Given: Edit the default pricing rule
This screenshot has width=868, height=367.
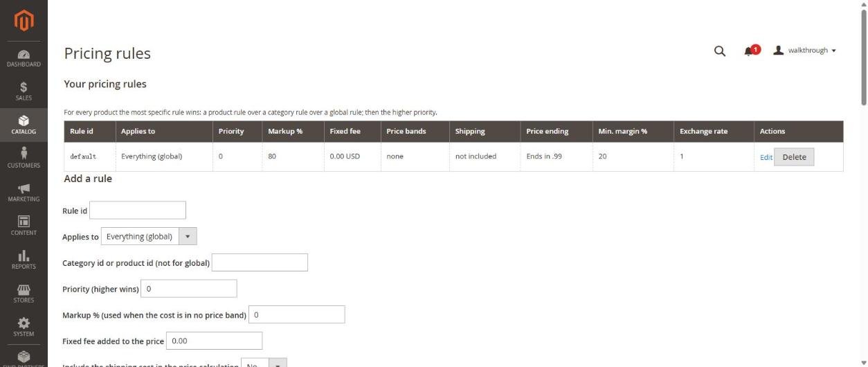Looking at the screenshot, I should (x=766, y=157).
